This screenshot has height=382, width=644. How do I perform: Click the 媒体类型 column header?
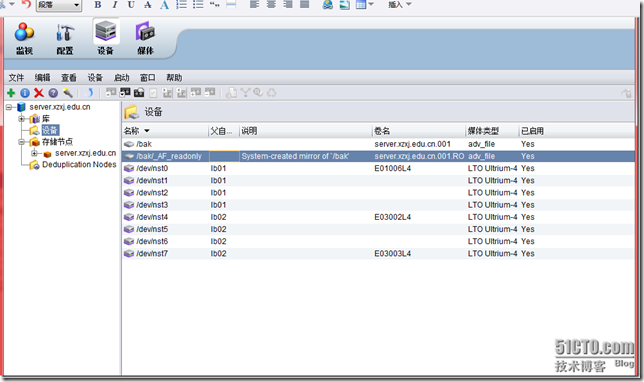click(x=492, y=131)
